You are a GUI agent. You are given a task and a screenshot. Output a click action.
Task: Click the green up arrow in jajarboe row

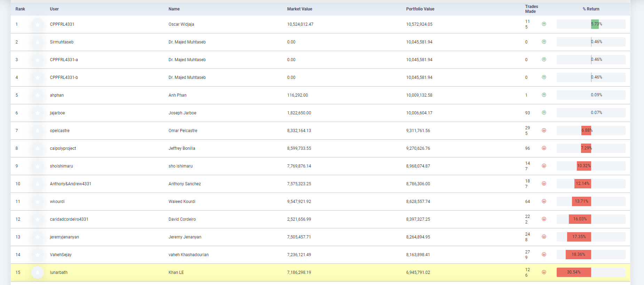pos(544,113)
